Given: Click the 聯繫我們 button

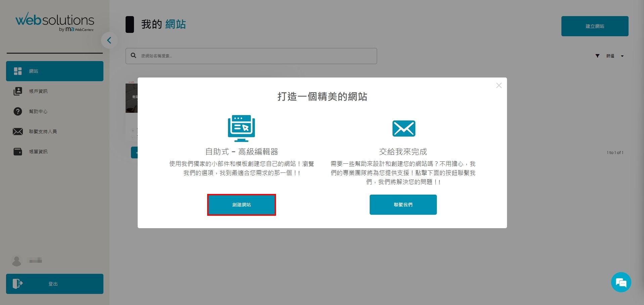Looking at the screenshot, I should [x=403, y=204].
